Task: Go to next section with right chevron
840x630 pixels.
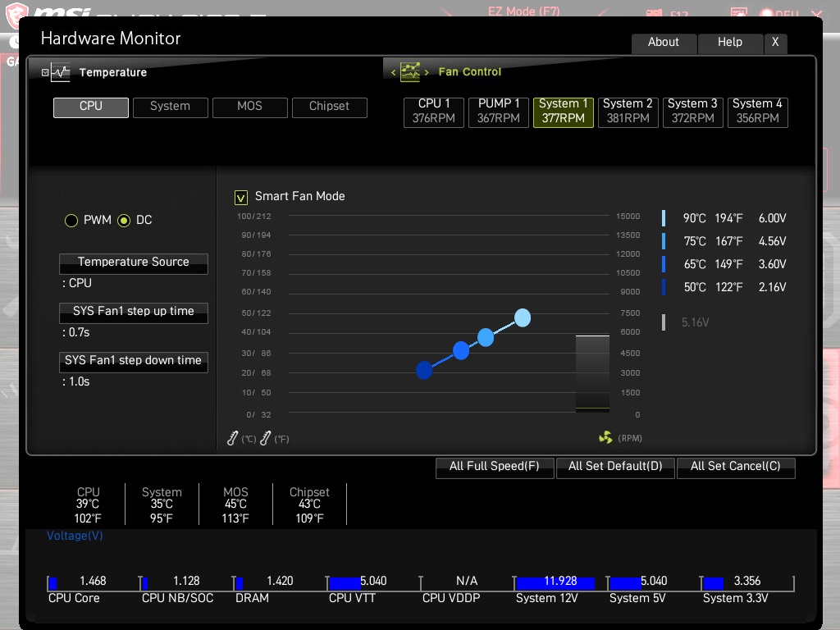Action: pos(427,72)
